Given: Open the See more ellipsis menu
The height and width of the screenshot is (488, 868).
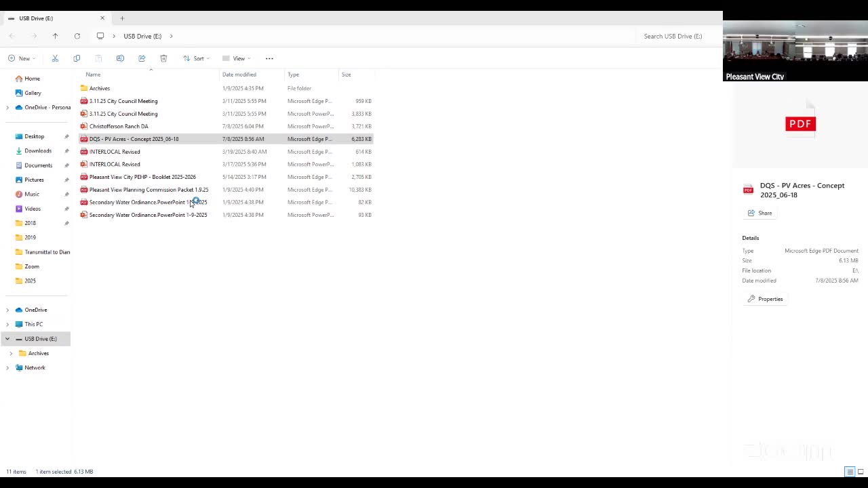Looking at the screenshot, I should point(269,58).
